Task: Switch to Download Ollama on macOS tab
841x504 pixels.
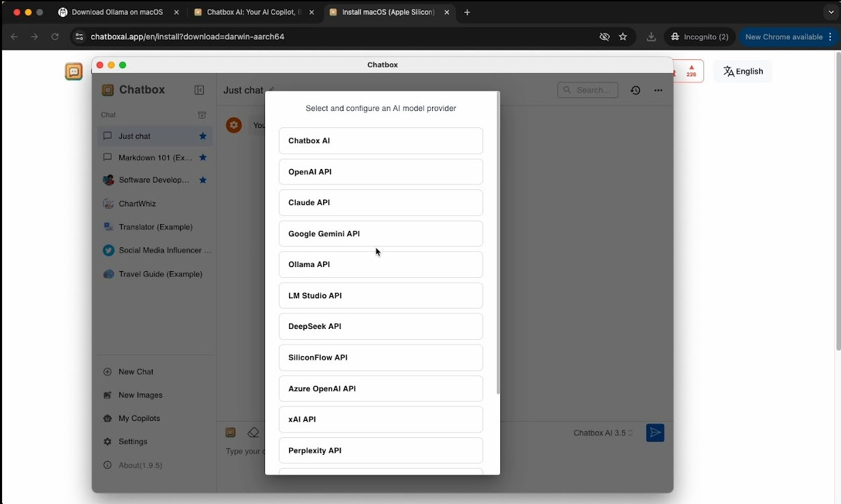Action: [117, 12]
